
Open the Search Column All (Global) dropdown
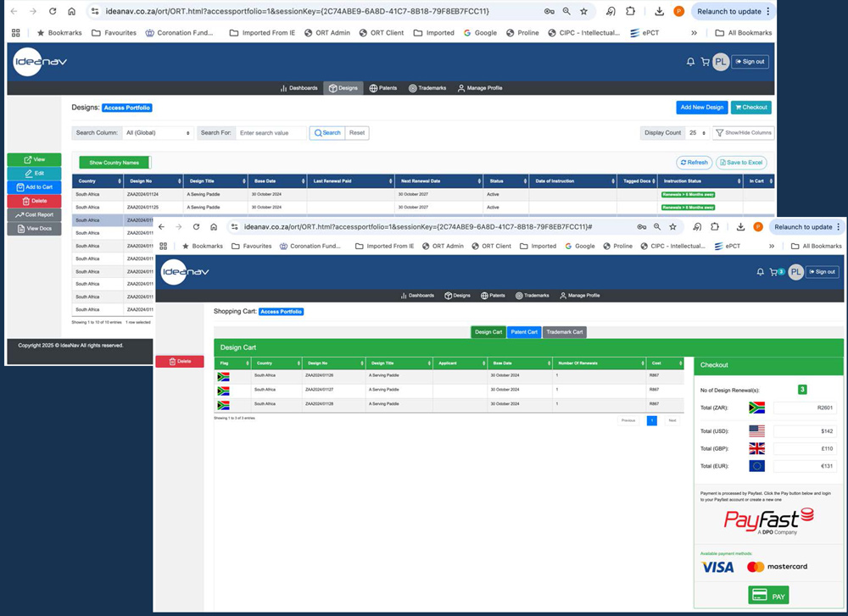(x=158, y=133)
